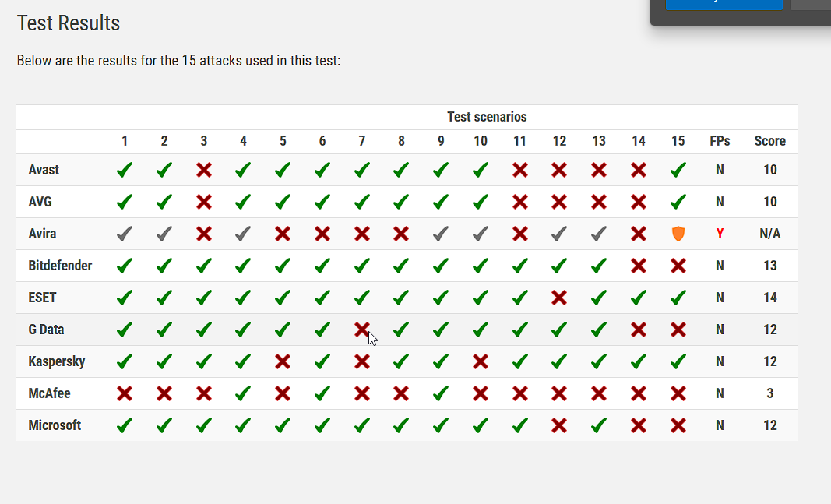
Task: Click Microsoft's red X under scenario 15
Action: coord(678,425)
